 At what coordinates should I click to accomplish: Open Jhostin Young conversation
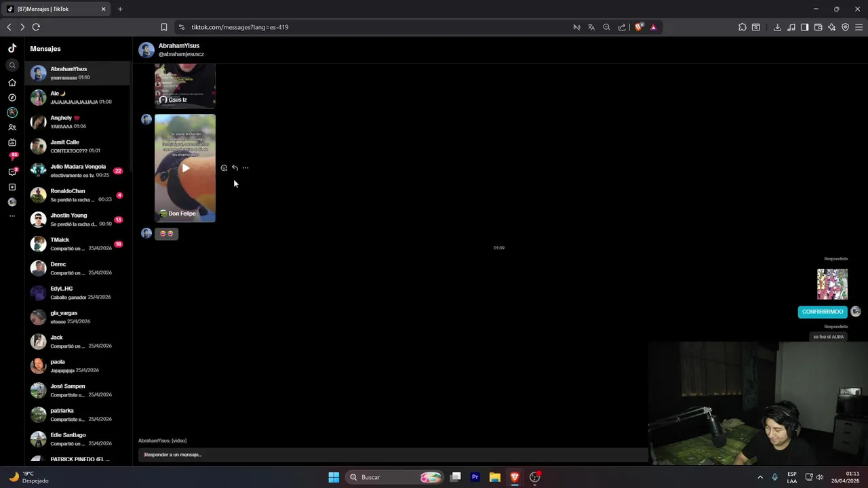point(77,220)
